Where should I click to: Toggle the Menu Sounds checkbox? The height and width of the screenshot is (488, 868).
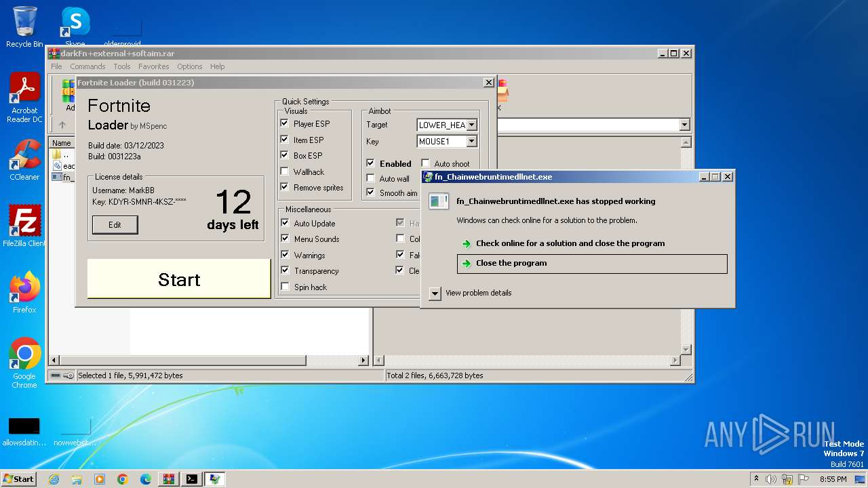pyautogui.click(x=285, y=239)
